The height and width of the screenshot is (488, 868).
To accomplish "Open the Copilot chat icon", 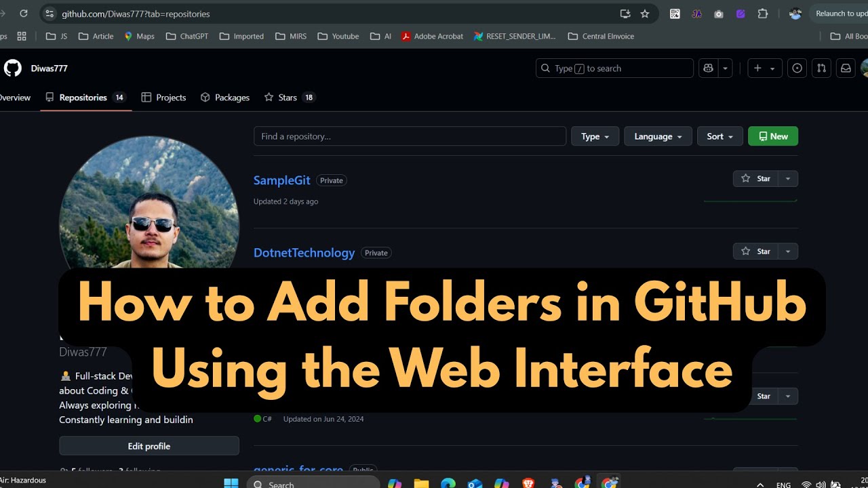I will pos(709,68).
